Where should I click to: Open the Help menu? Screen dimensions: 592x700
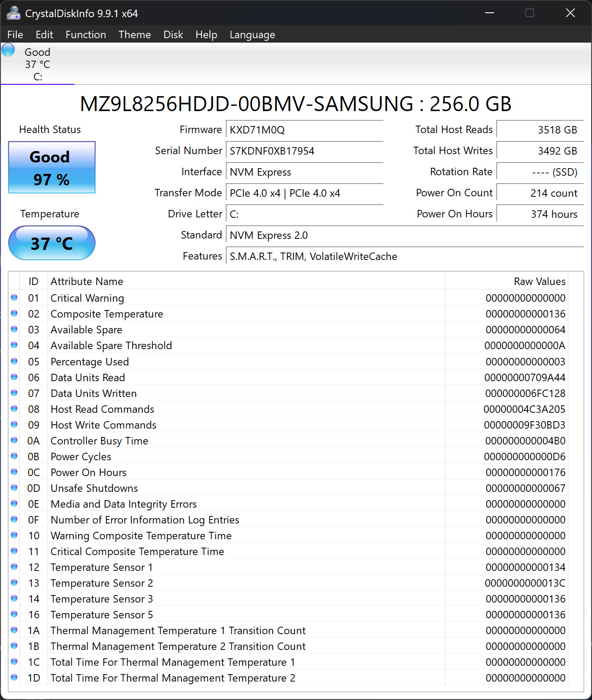pyautogui.click(x=206, y=35)
